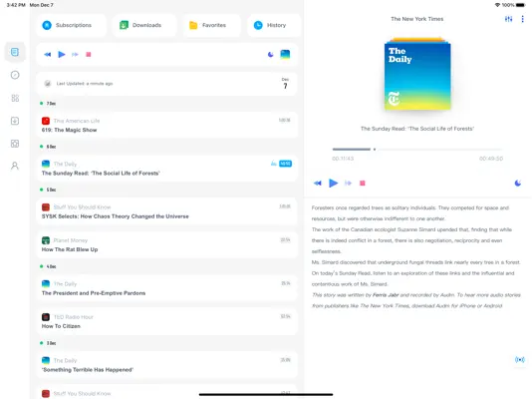The width and height of the screenshot is (532, 399).
Task: Click Planet Money podcast icon
Action: pos(46,240)
